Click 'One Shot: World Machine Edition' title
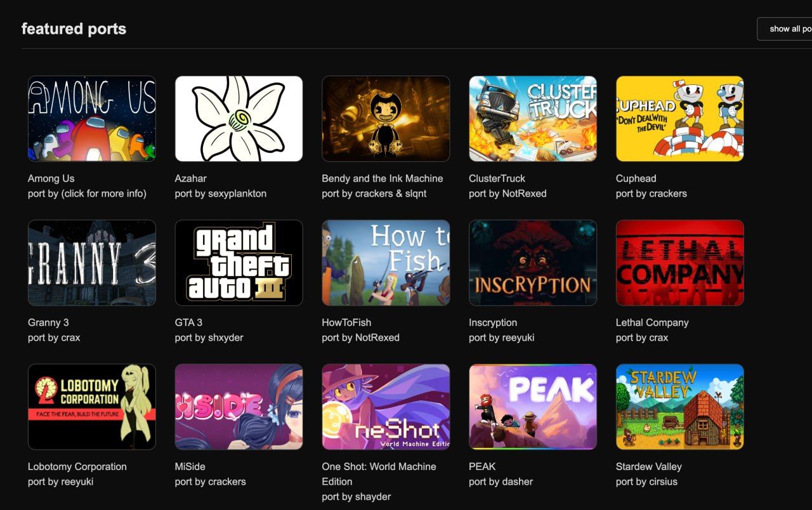 coord(379,474)
